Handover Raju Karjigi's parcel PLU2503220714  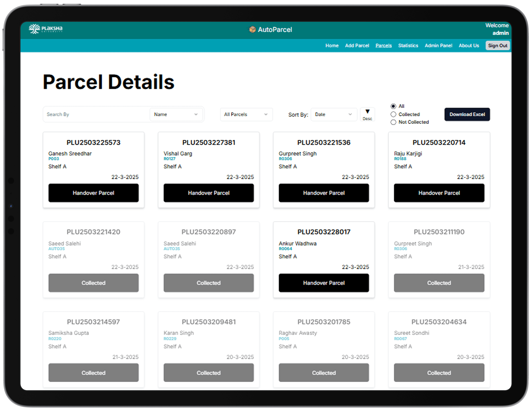click(439, 193)
